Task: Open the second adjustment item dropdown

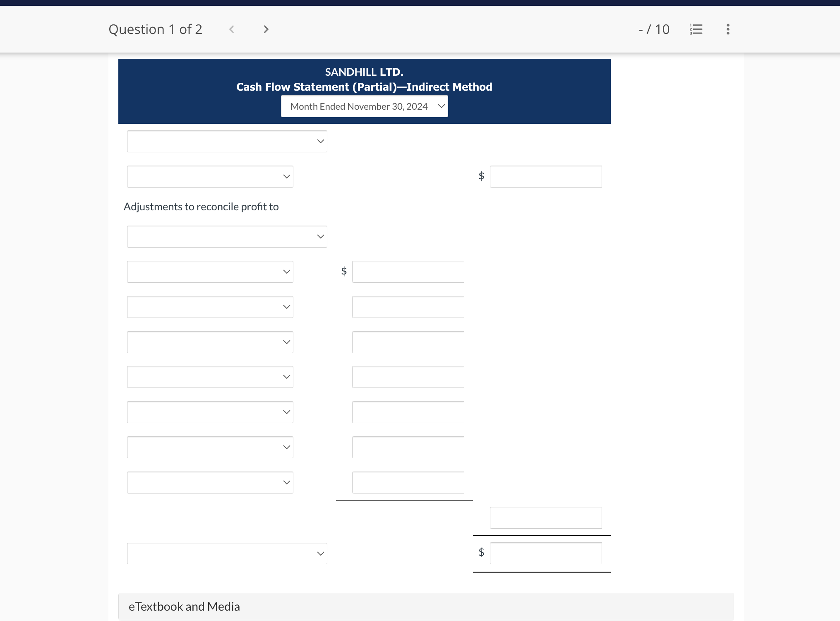Action: click(210, 307)
